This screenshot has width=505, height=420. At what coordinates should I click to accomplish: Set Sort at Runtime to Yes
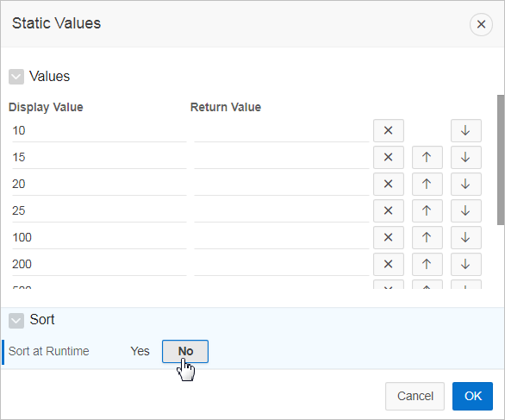tap(140, 351)
